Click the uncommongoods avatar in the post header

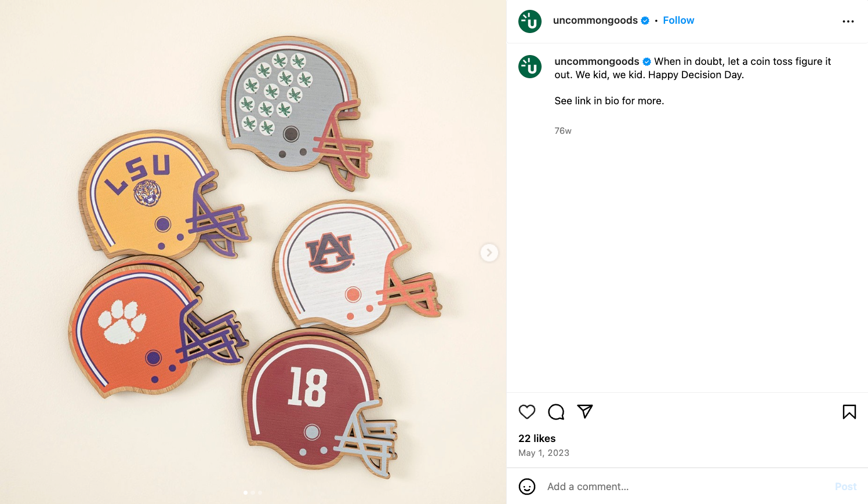coord(529,21)
